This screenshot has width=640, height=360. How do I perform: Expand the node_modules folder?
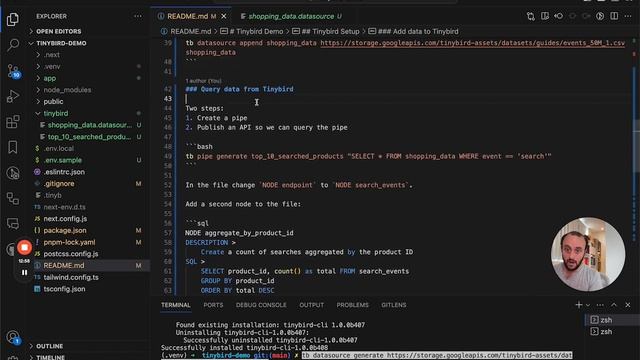tap(67, 90)
